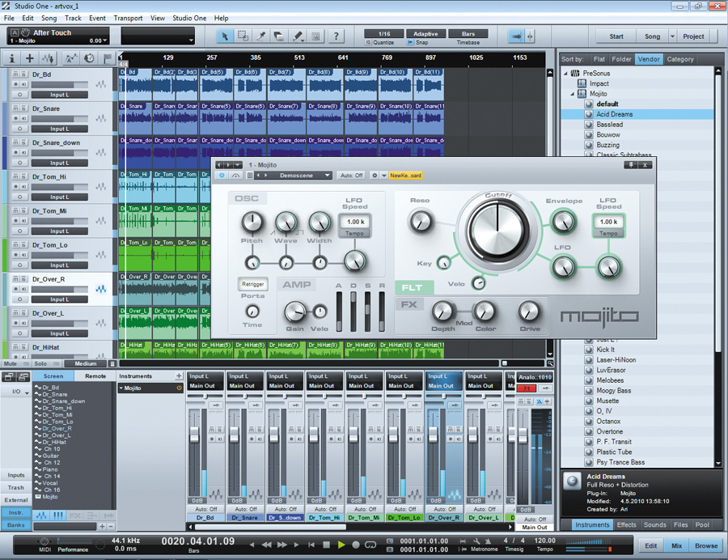Open the Track menu
This screenshot has height=560, width=728.
coord(73,18)
